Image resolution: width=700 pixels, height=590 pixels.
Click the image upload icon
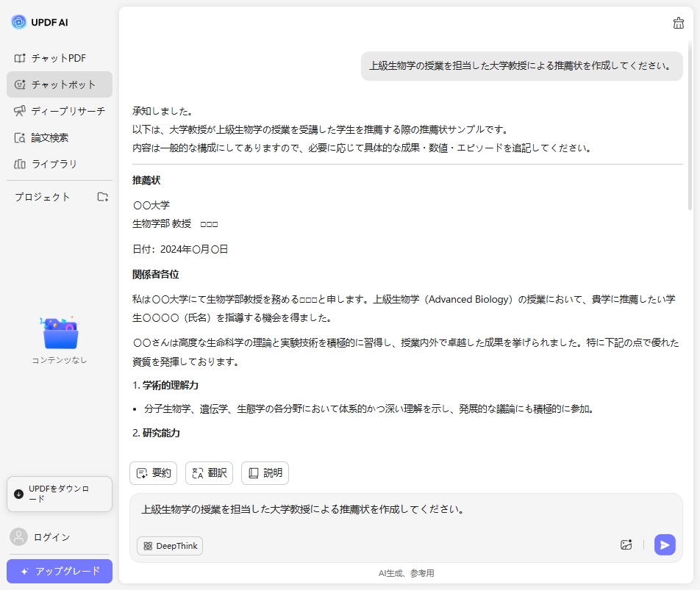tap(626, 544)
